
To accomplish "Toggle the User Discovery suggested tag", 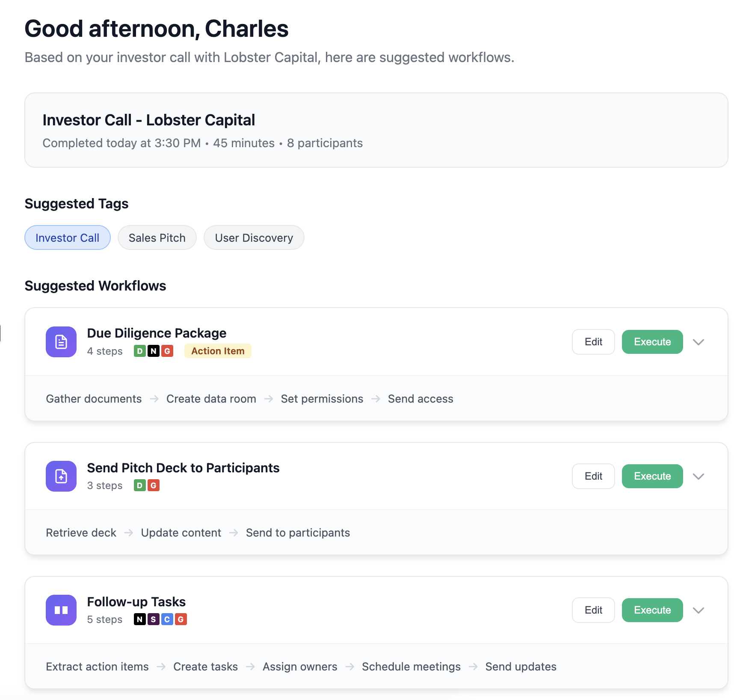I will [x=254, y=237].
